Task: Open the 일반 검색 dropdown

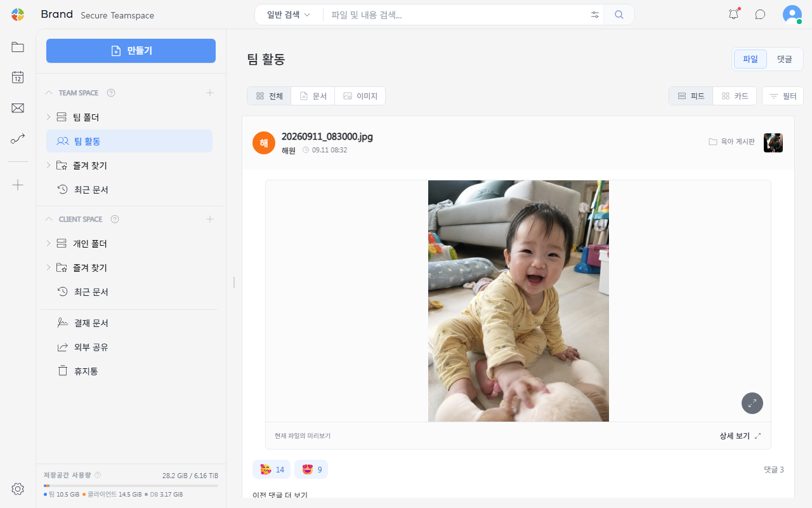Action: click(x=289, y=15)
